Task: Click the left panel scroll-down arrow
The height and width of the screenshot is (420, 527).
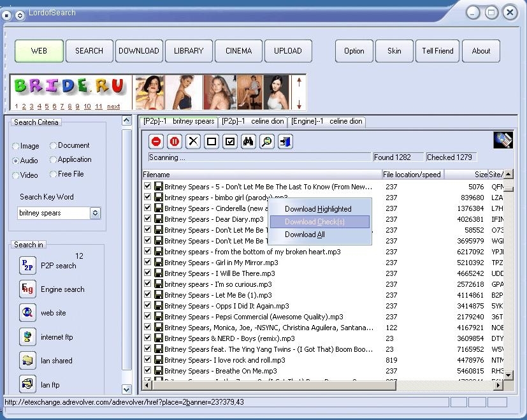Action: [x=126, y=389]
